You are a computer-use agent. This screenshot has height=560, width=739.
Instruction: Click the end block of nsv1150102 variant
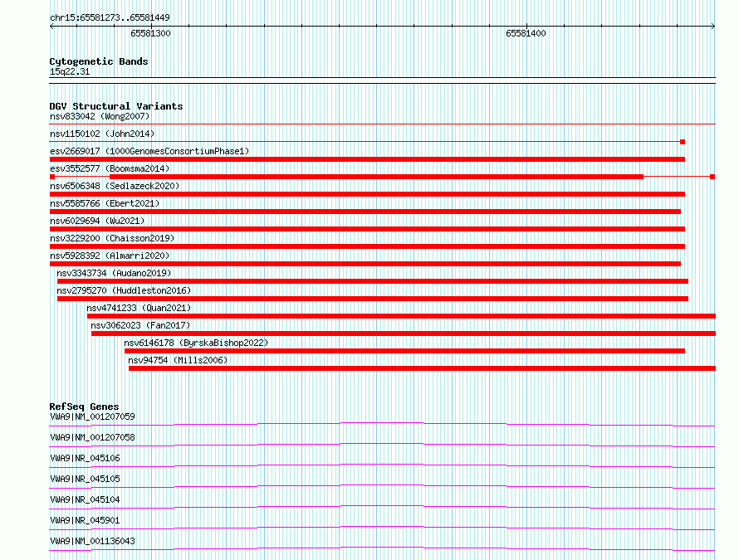(683, 142)
